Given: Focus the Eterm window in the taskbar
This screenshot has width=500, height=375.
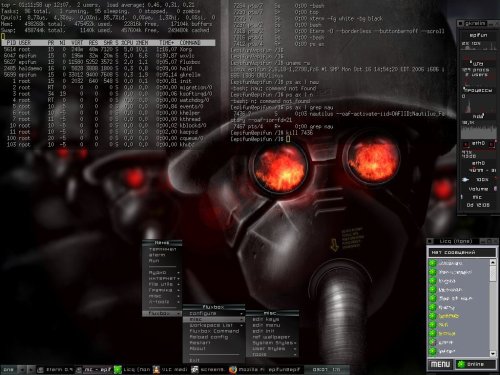Looking at the screenshot, I should (55, 369).
